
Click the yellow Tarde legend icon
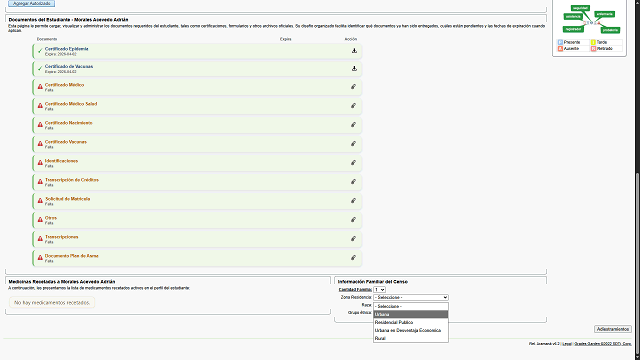tap(593, 42)
